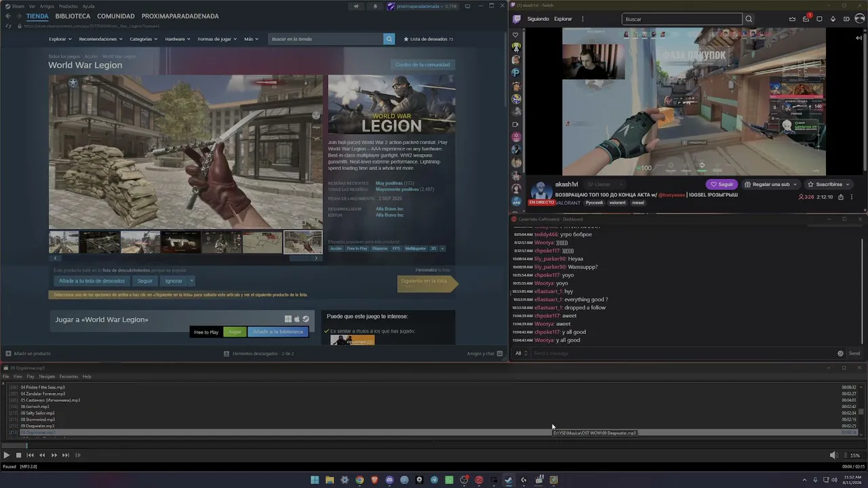Screen dimensions: 868x488
Task: Open chat settings gear in Casterlabs dashboard
Action: (840, 353)
